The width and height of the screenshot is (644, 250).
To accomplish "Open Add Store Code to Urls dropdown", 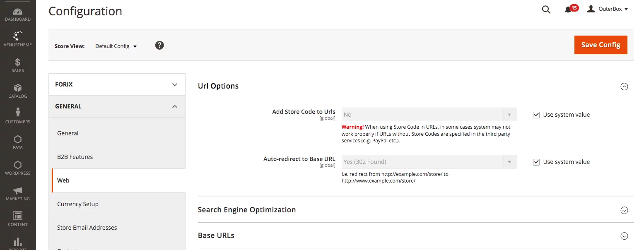I will pyautogui.click(x=429, y=115).
